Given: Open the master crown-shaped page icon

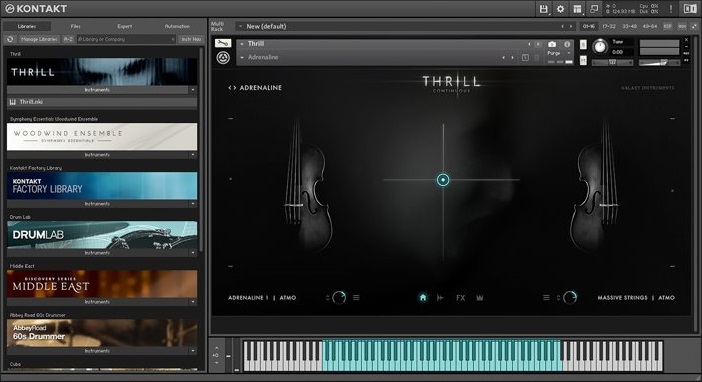Looking at the screenshot, I should click(x=479, y=297).
